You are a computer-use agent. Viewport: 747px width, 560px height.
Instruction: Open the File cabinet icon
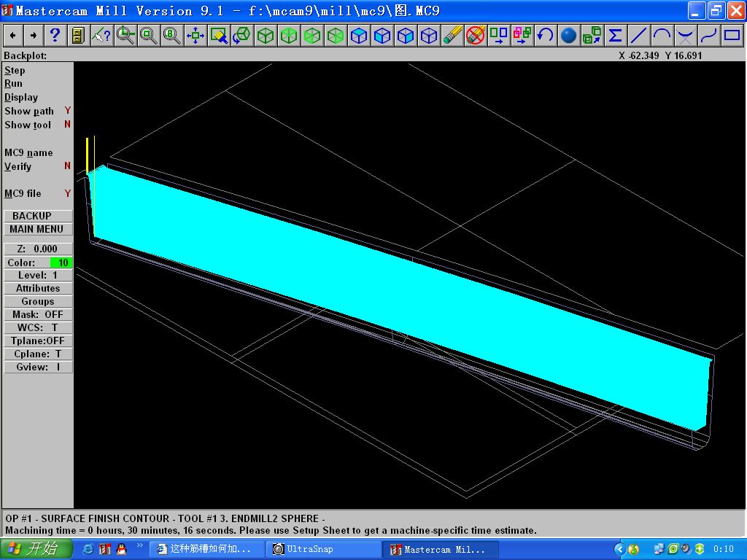[x=77, y=35]
